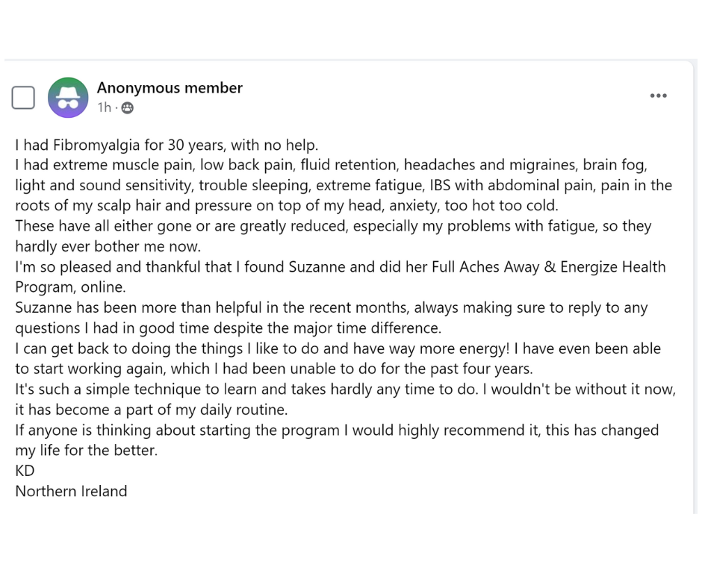Viewport: 702px width, 588px height.
Task: Click the group audience icon next to 1h
Action: [x=127, y=107]
